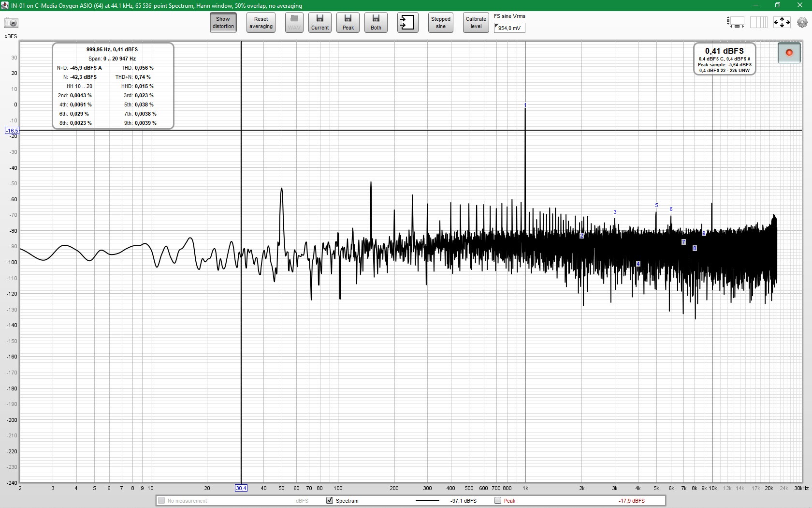Click harmonic marker 1 at fundamental
The width and height of the screenshot is (812, 508).
tap(525, 105)
